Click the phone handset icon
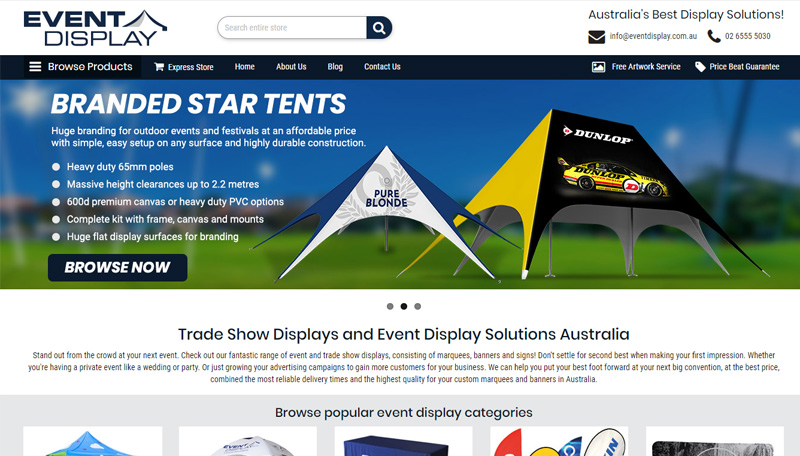Screen dimensions: 800x456 (714, 36)
